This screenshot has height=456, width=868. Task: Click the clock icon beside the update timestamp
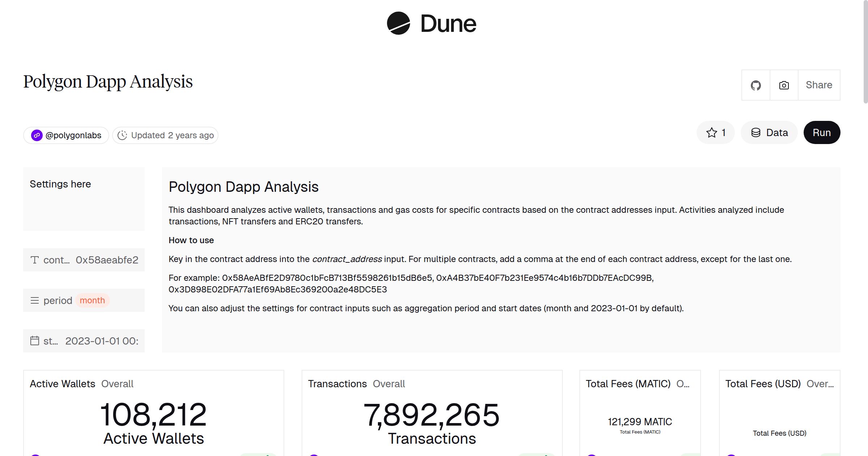123,135
